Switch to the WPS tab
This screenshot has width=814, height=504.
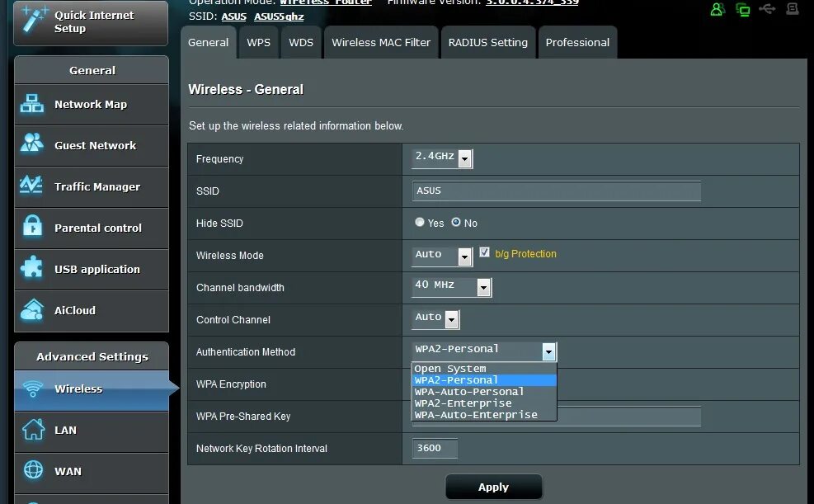[258, 43]
